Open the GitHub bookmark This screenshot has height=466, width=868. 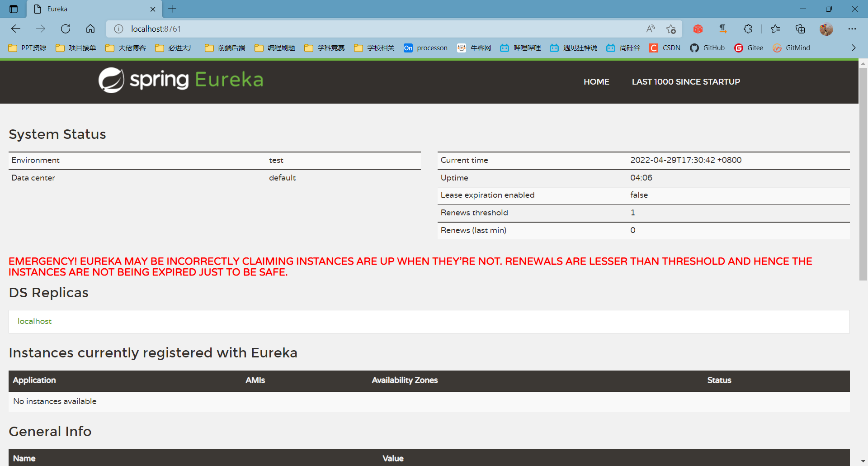point(707,48)
